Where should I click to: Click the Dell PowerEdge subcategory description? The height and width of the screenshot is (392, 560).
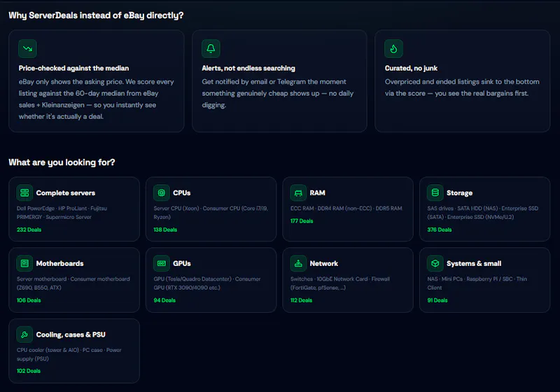[62, 212]
